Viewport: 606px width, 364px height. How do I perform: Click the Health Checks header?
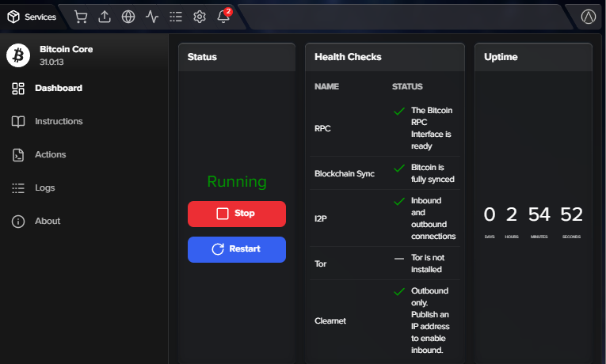(384, 57)
